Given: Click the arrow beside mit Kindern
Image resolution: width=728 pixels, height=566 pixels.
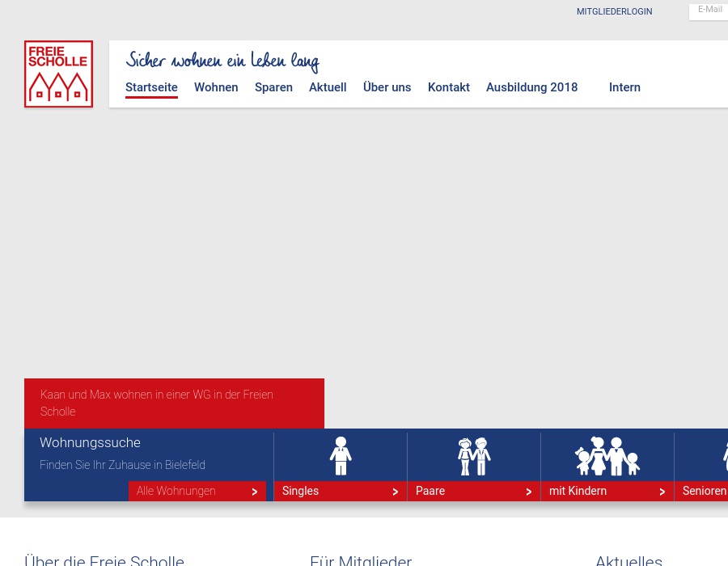Looking at the screenshot, I should click(x=662, y=492).
